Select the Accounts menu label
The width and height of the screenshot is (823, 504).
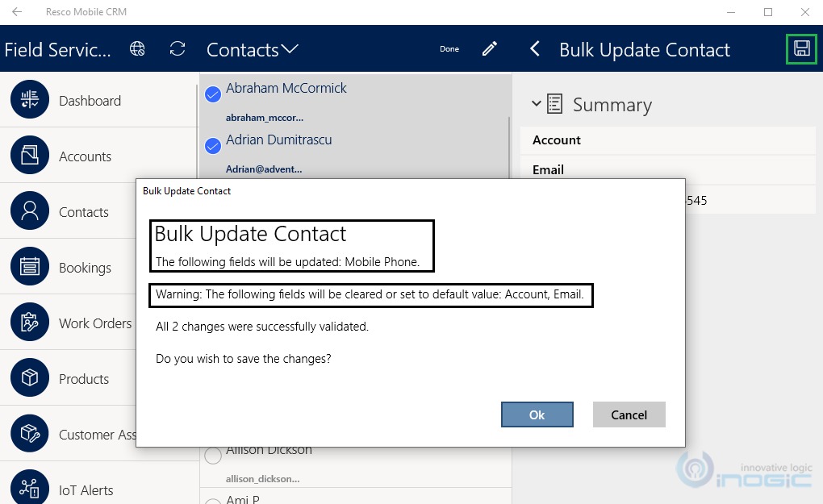pyautogui.click(x=85, y=156)
